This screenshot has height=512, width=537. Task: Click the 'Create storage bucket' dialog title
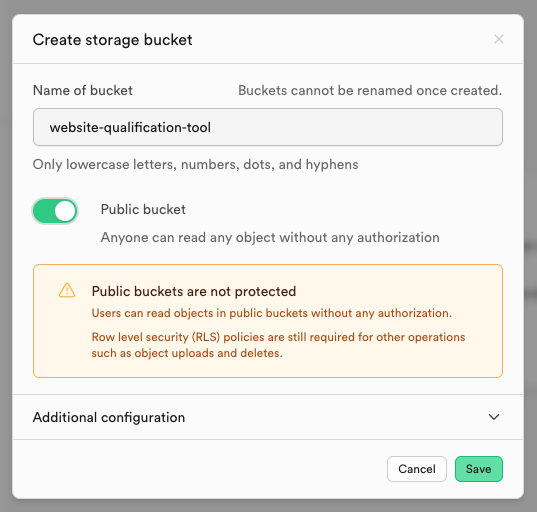112,40
